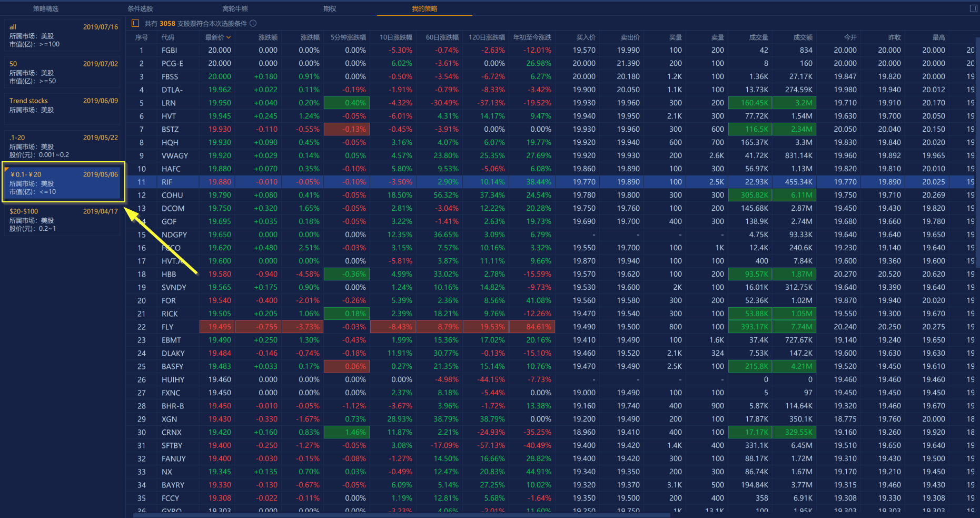This screenshot has width=980, height=518.
Task: Click the 年初至今涨跌 column header
Action: click(x=532, y=37)
